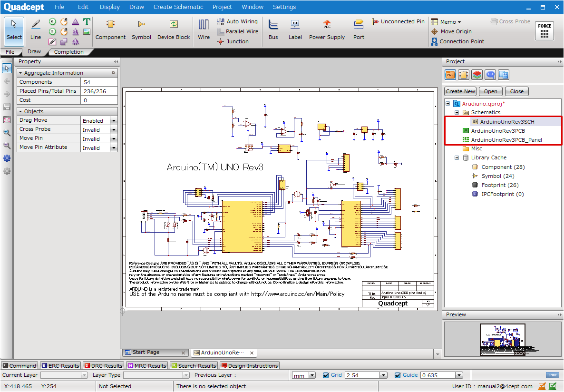
Task: Select the Label tool
Action: [x=295, y=29]
